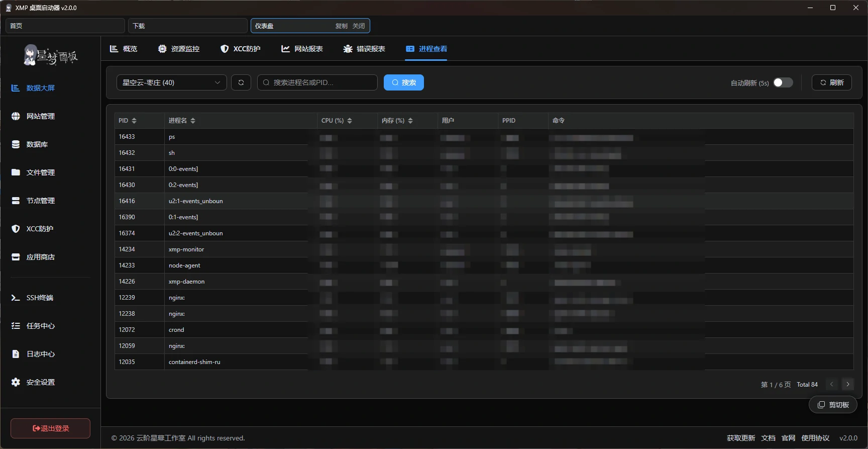Go to next page of process list
Screen dimensions: 868x449
[848, 384]
